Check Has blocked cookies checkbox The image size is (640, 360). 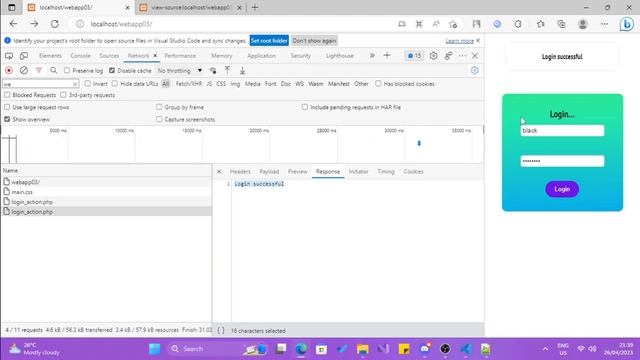point(378,84)
